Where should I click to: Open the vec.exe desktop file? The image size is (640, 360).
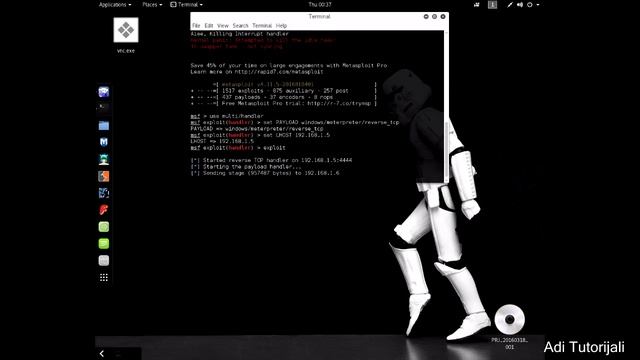126,30
